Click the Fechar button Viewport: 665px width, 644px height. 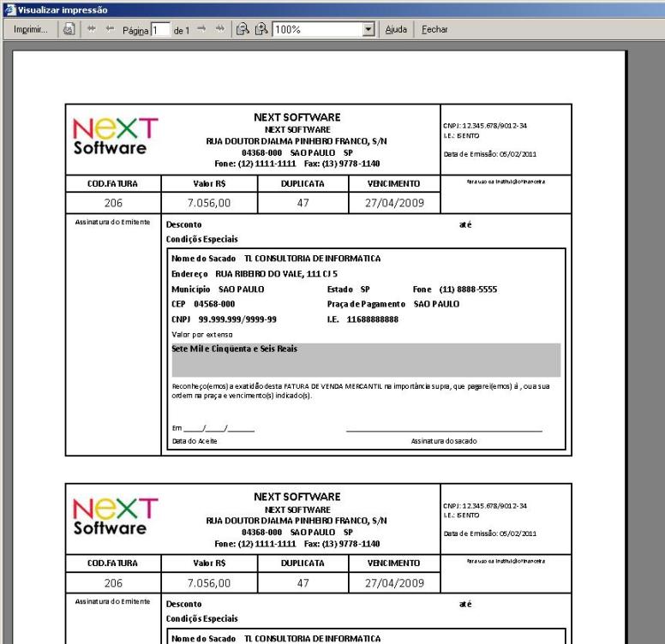click(x=434, y=30)
